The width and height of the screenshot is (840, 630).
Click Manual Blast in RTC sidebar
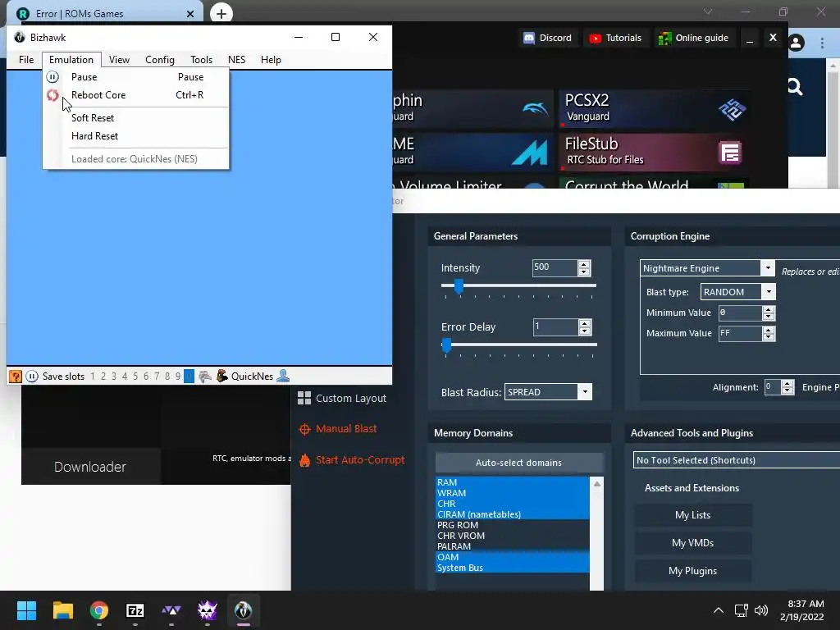pyautogui.click(x=338, y=428)
